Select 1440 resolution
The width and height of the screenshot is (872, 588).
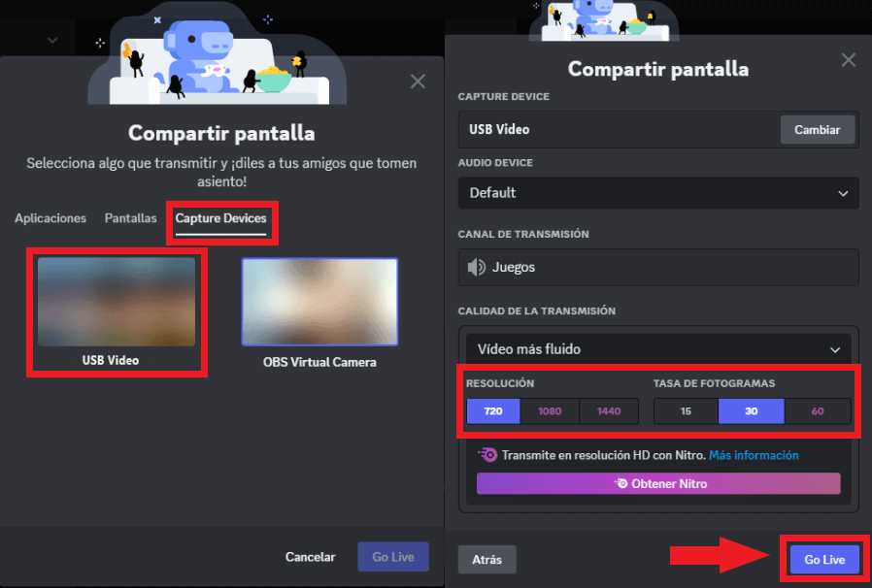tap(609, 411)
